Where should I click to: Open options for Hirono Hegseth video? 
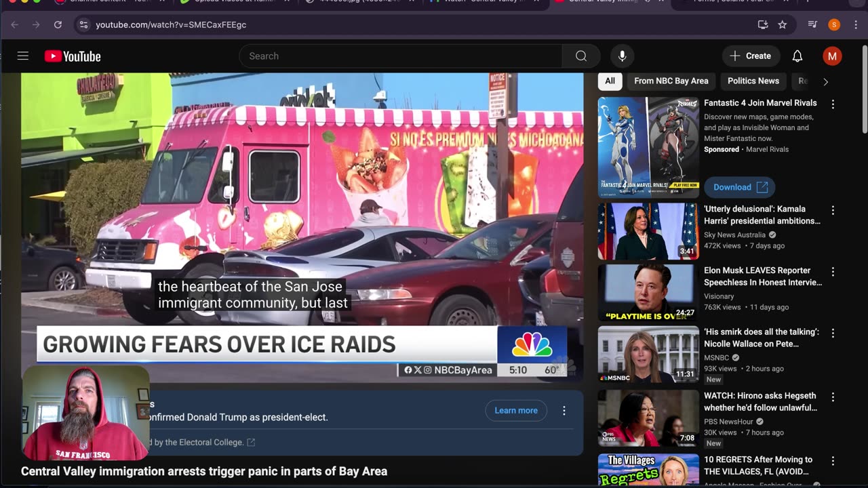(833, 397)
